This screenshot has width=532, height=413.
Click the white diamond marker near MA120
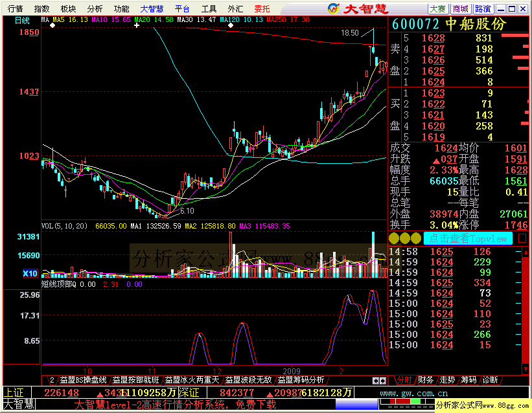pyautogui.click(x=231, y=25)
